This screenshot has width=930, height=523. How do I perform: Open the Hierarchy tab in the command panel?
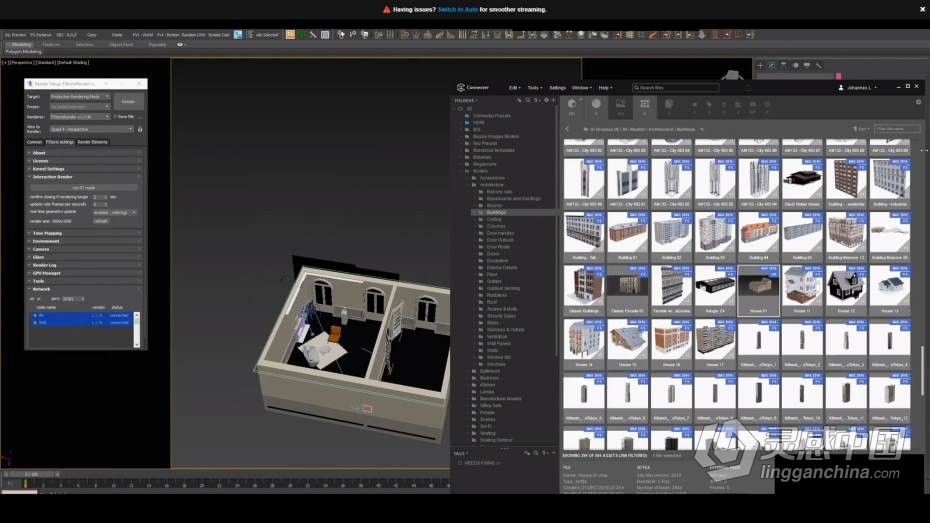tap(784, 65)
